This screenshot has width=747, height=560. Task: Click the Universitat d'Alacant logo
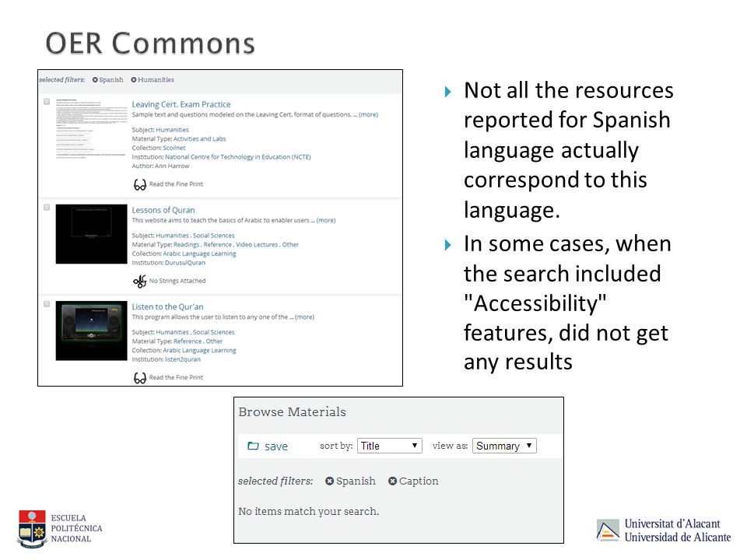[663, 530]
